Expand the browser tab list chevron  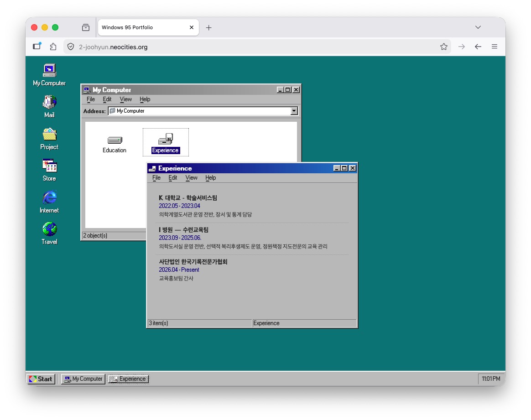coord(478,27)
